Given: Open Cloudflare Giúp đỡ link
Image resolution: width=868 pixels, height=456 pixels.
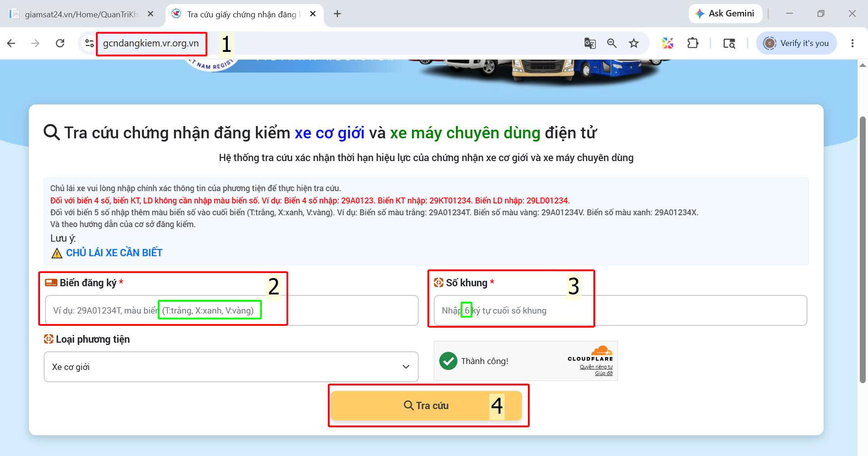Looking at the screenshot, I should [x=604, y=373].
